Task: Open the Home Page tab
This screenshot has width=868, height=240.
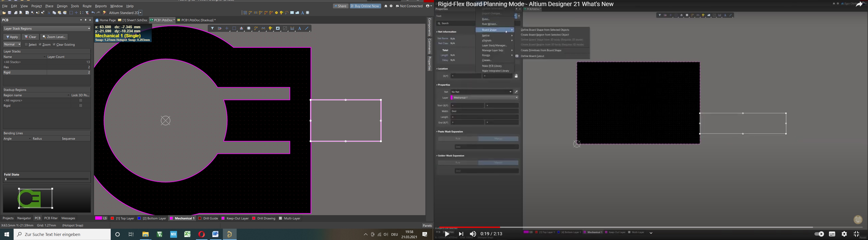Action: 106,20
